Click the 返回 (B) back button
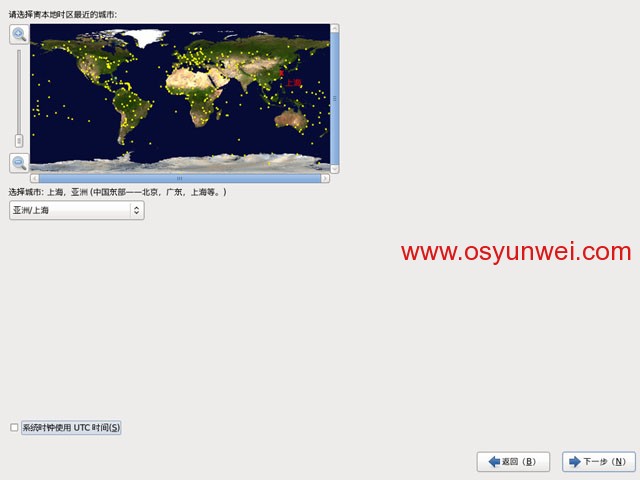Viewport: 640px width, 480px height. (x=513, y=462)
